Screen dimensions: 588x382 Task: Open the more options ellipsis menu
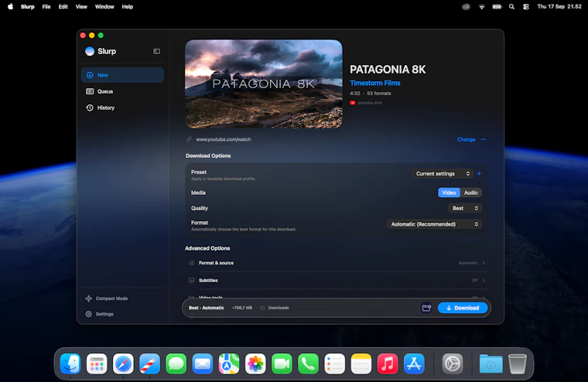pos(484,139)
